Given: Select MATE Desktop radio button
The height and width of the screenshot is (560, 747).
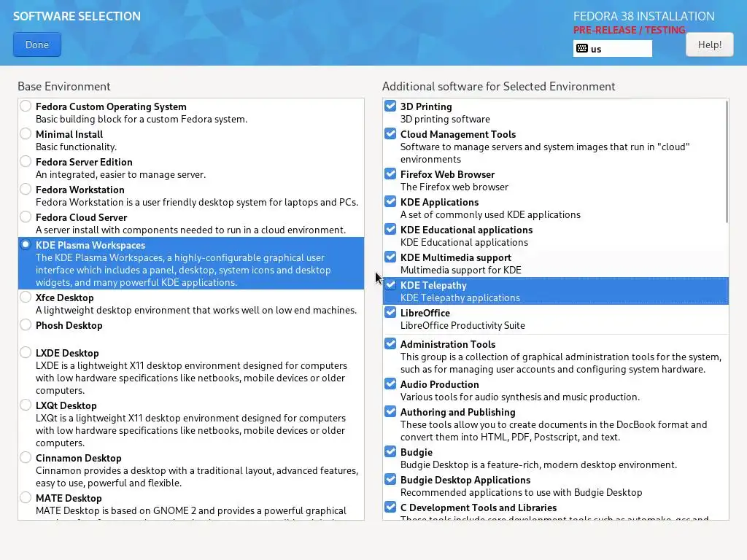Looking at the screenshot, I should [26, 497].
